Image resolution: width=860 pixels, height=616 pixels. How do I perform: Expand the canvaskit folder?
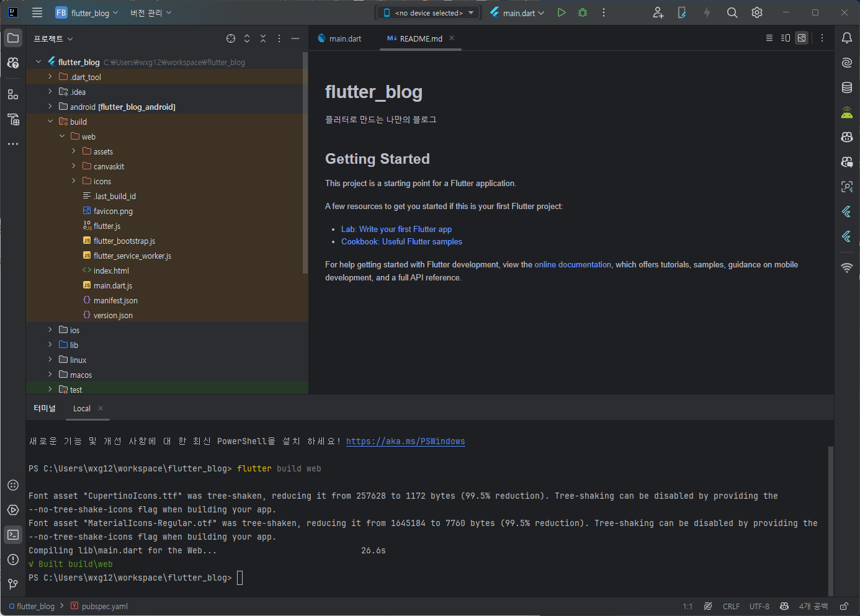click(x=74, y=166)
